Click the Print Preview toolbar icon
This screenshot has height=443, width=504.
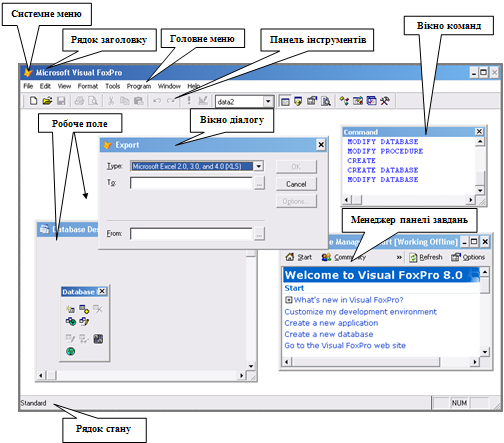pyautogui.click(x=93, y=101)
